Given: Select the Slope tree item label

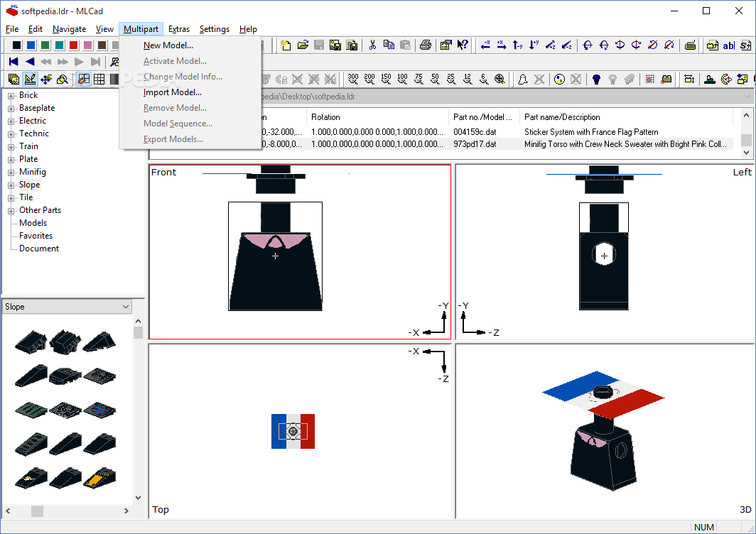Looking at the screenshot, I should (29, 185).
